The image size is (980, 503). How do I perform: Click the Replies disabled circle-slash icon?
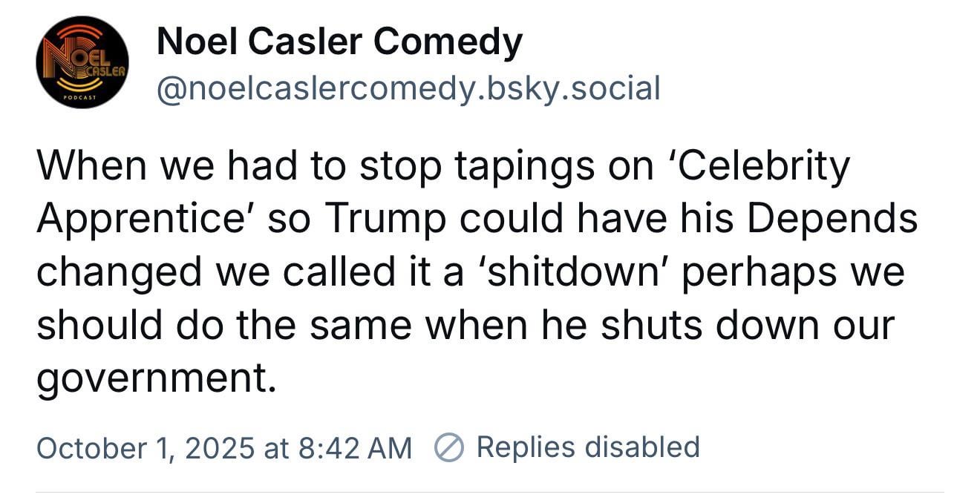pos(448,448)
